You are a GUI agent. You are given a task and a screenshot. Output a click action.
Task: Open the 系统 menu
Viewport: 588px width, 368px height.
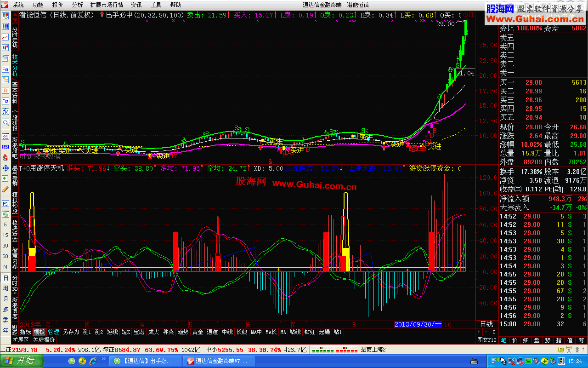click(18, 5)
